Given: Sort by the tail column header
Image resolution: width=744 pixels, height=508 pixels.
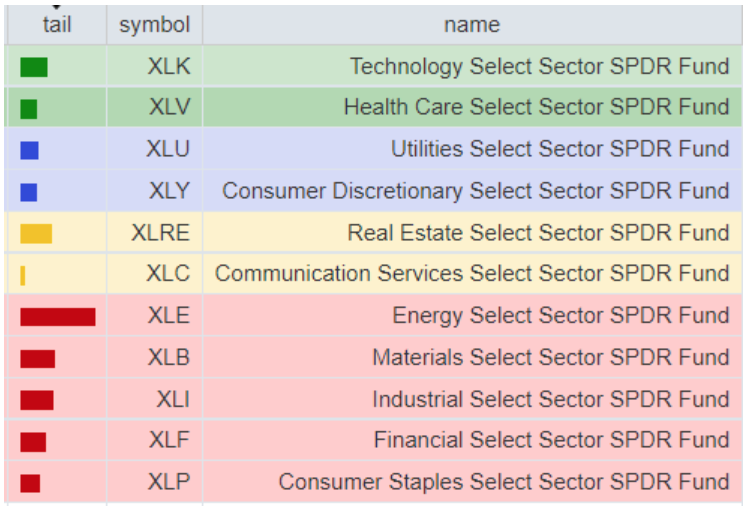Looking at the screenshot, I should tap(57, 25).
